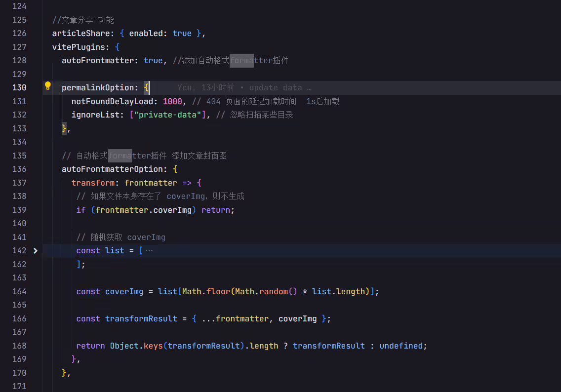Click the folded ellipsis after 'const list = ['
The width and height of the screenshot is (561, 392).
(149, 250)
